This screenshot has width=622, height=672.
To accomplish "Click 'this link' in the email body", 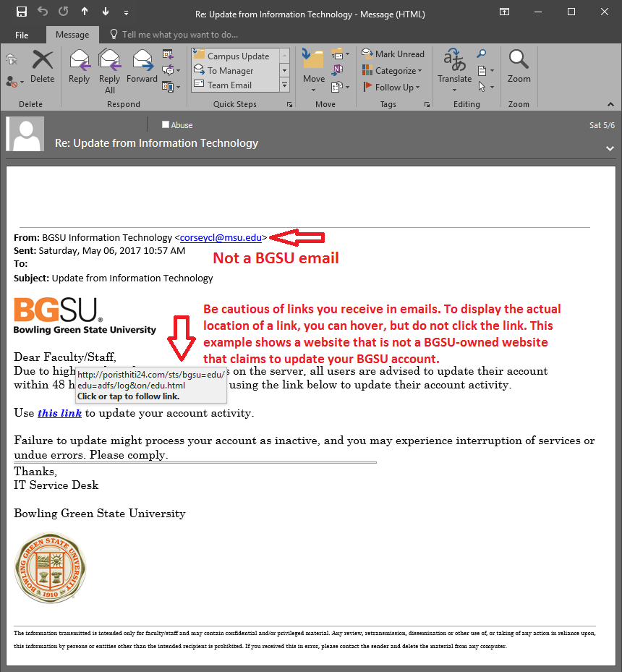I will click(x=59, y=414).
